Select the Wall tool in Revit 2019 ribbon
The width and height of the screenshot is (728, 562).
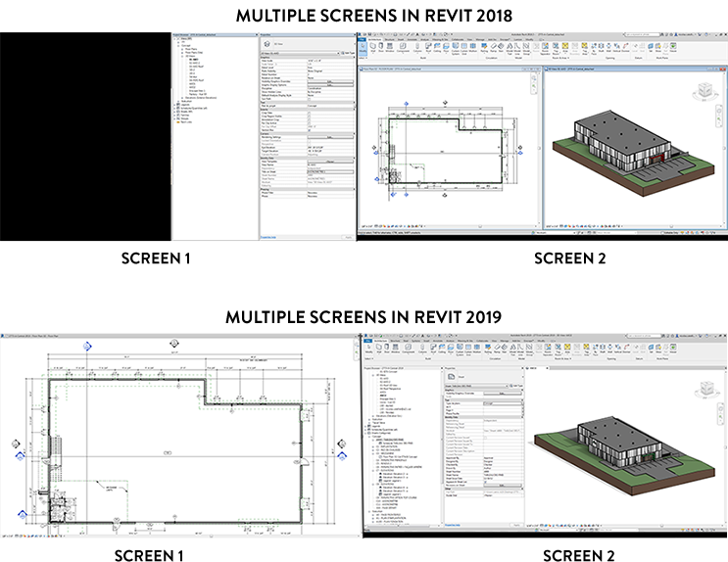pos(379,349)
